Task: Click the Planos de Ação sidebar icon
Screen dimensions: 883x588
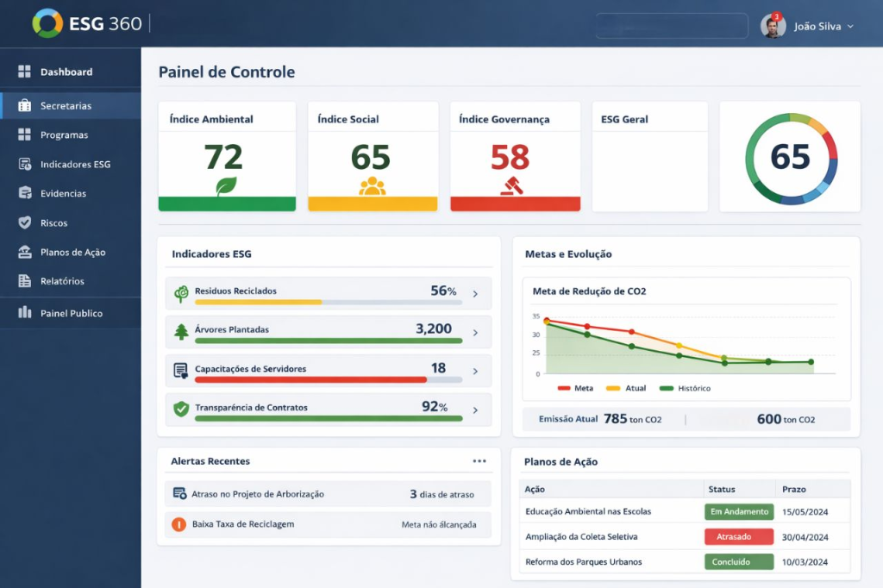Action: point(25,252)
